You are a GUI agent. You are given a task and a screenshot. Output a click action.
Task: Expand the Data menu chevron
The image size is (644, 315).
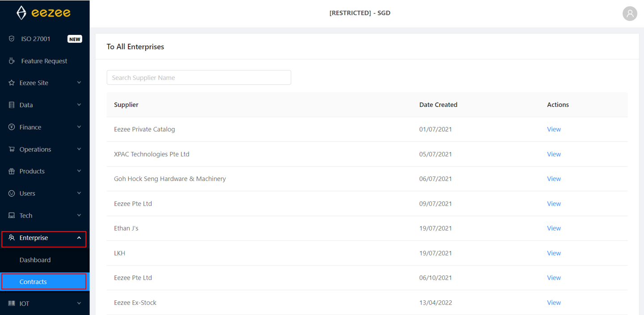coord(79,105)
